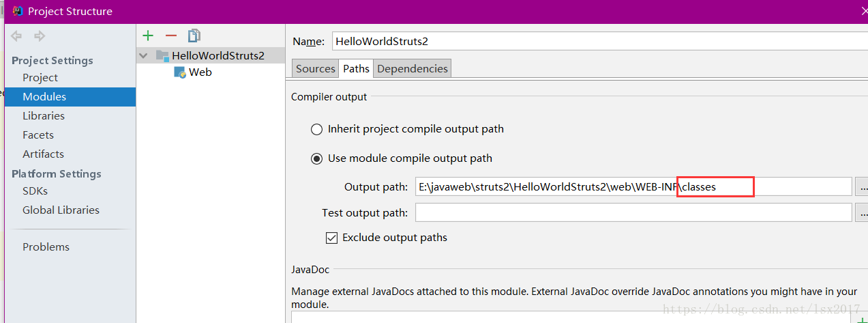Image resolution: width=868 pixels, height=323 pixels.
Task: Select Inherit project compile output path
Action: pos(408,128)
